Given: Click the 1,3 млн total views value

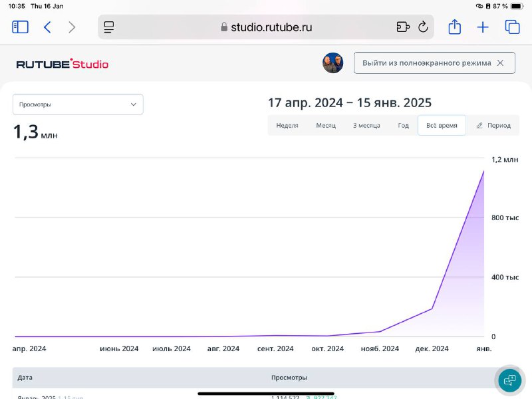Looking at the screenshot, I should [x=35, y=132].
